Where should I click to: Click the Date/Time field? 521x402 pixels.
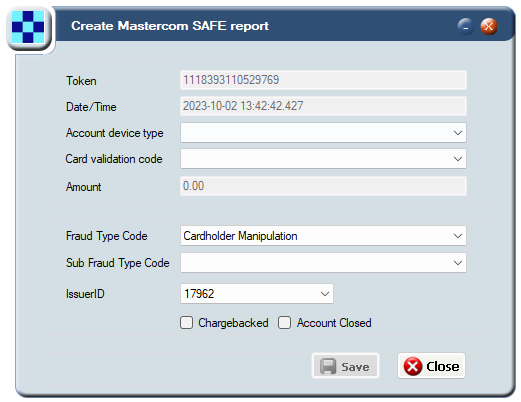click(x=323, y=106)
